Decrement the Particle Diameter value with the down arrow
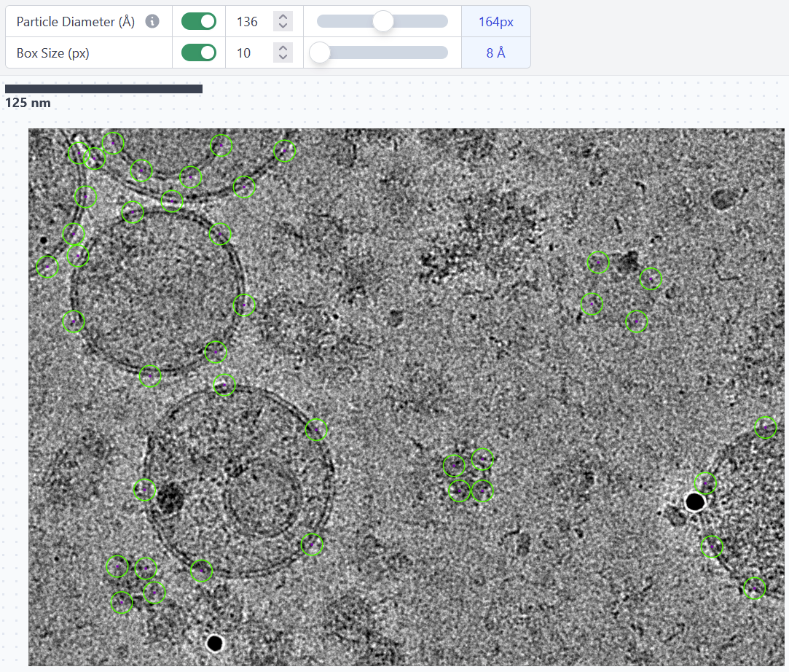This screenshot has width=789, height=672. tap(283, 26)
